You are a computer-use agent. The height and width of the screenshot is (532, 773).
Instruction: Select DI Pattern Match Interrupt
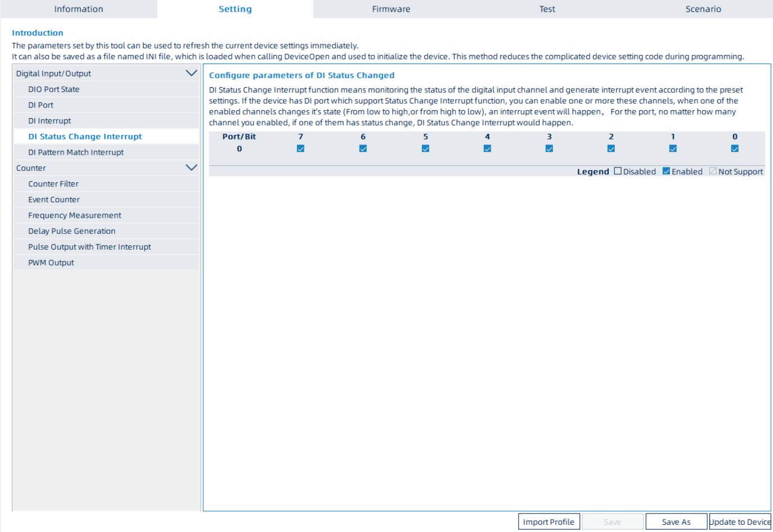click(x=76, y=152)
